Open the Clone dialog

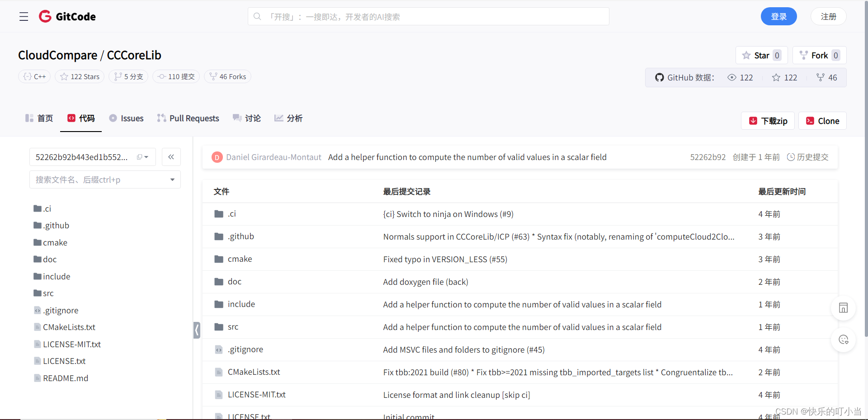[822, 121]
